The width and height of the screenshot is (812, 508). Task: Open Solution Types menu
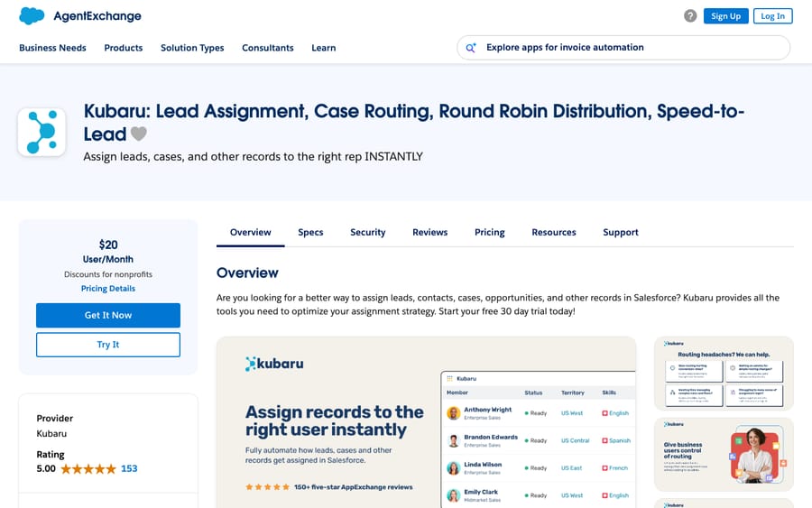point(192,48)
